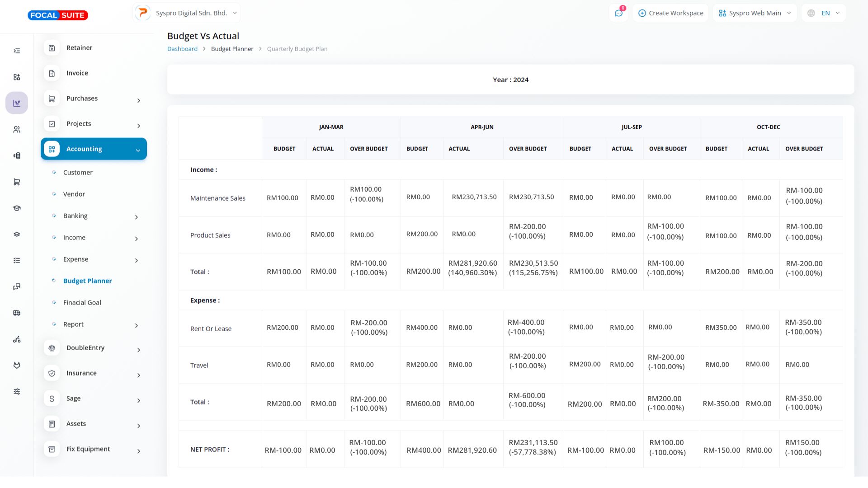Open the messages chat icon in header
This screenshot has height=488, width=868.
[618, 13]
